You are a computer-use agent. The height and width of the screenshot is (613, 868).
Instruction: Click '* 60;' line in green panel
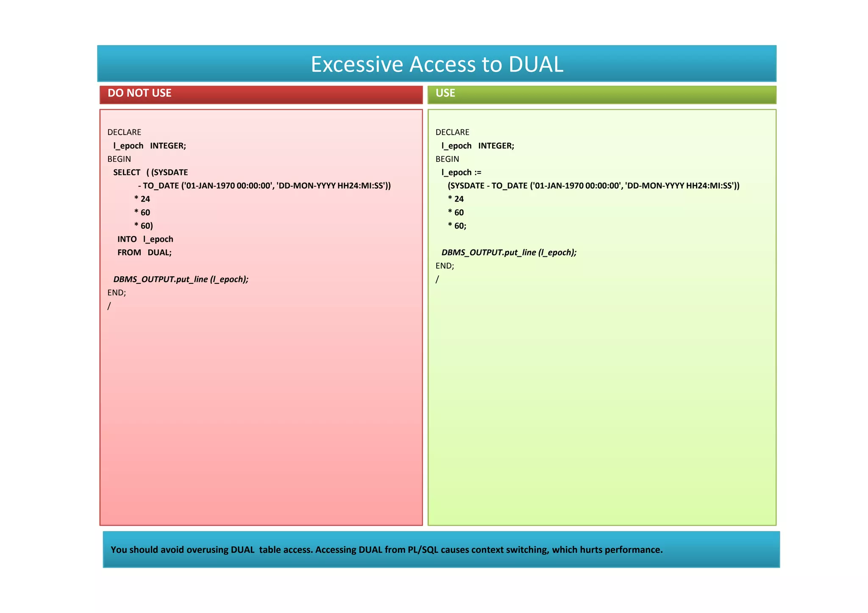[x=457, y=226]
